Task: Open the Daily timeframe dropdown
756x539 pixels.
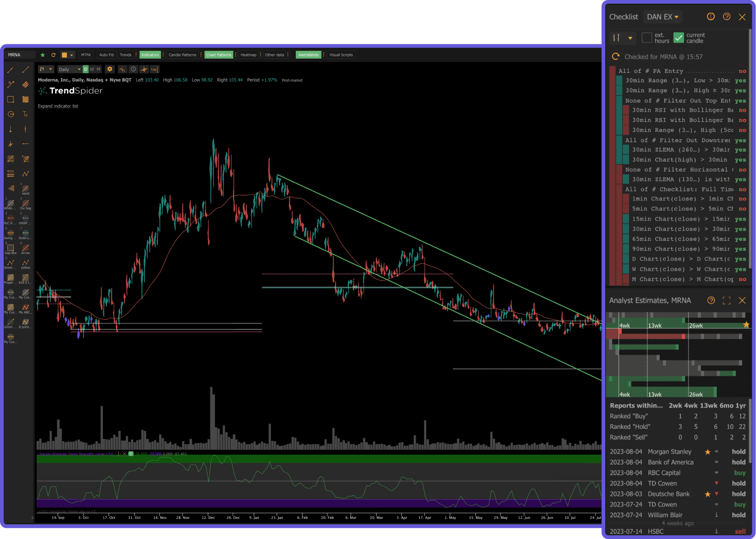Action: (70, 69)
